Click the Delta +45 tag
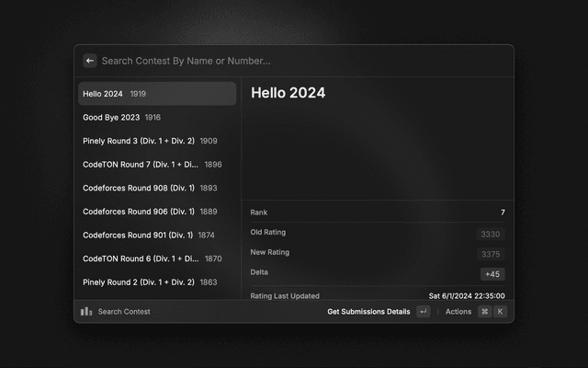The height and width of the screenshot is (368, 588). (x=492, y=274)
